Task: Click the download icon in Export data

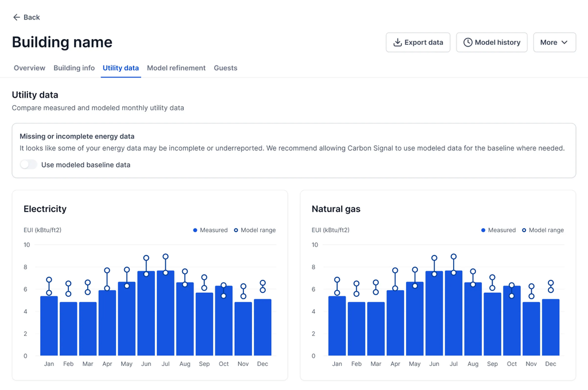Action: (397, 43)
